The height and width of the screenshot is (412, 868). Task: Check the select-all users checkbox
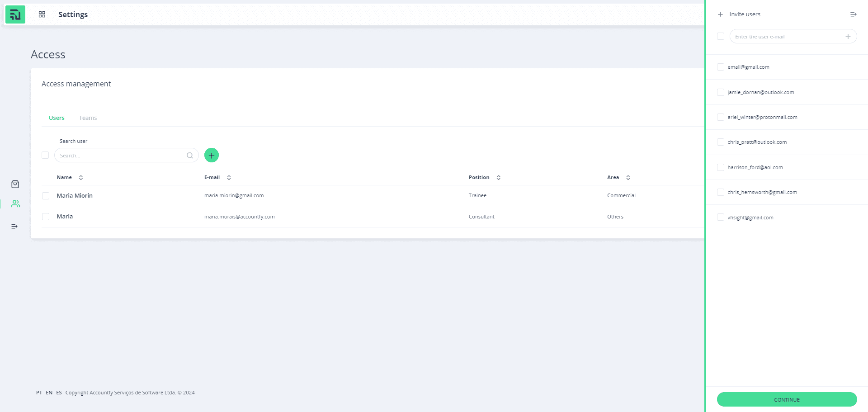click(x=45, y=155)
